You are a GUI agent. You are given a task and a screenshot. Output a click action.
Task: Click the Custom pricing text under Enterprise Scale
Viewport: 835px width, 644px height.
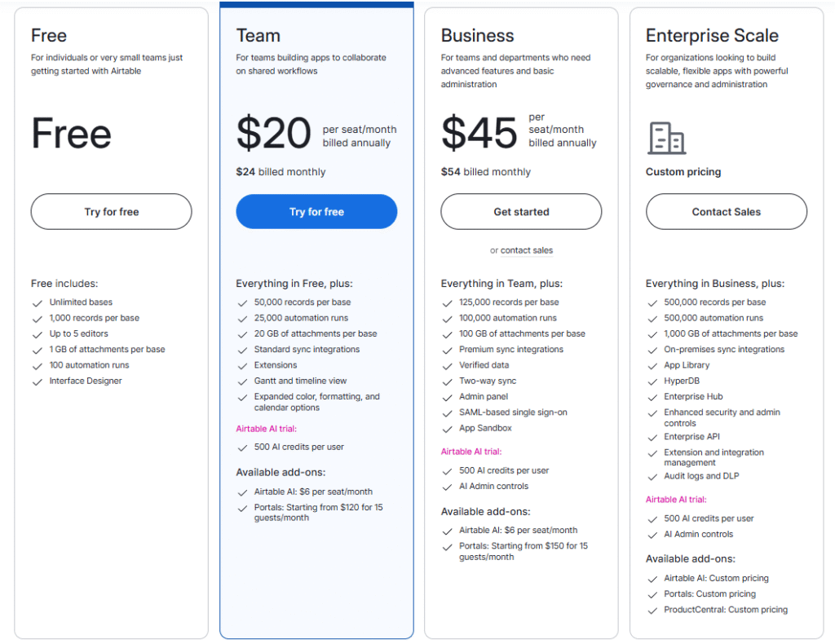tap(683, 172)
